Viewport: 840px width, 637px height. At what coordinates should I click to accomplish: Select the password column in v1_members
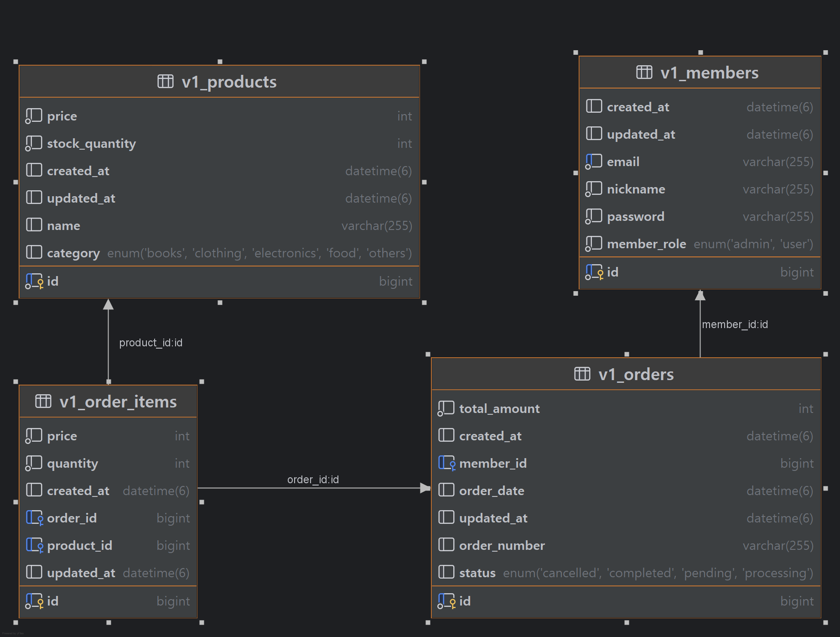(700, 216)
